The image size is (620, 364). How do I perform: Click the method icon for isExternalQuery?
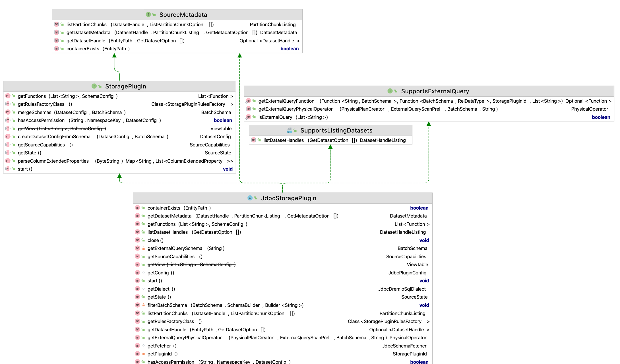pyautogui.click(x=249, y=117)
